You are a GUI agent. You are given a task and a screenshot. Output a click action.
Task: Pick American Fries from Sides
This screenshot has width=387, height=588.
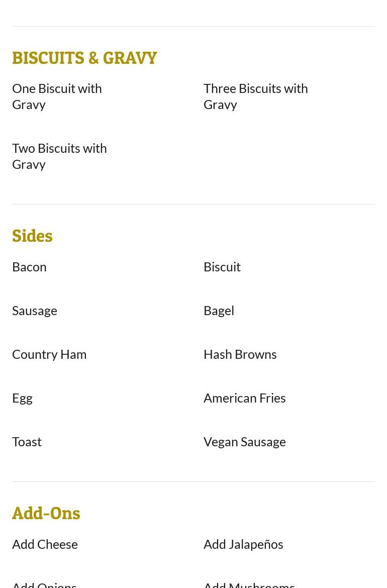(x=244, y=398)
